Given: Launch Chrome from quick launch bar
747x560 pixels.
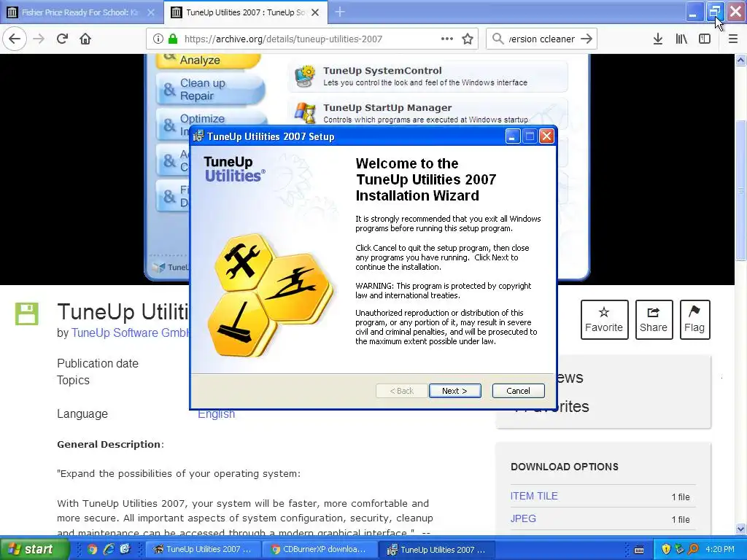Looking at the screenshot, I should click(93, 550).
